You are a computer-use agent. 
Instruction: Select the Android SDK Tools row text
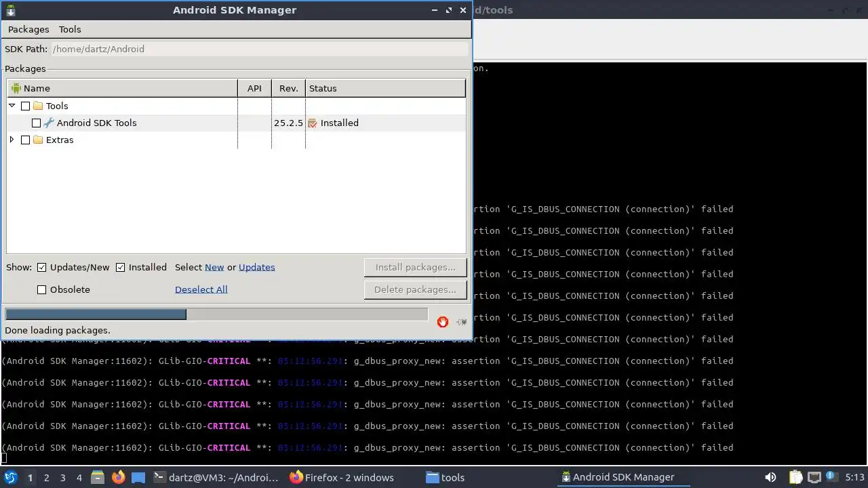pyautogui.click(x=96, y=123)
